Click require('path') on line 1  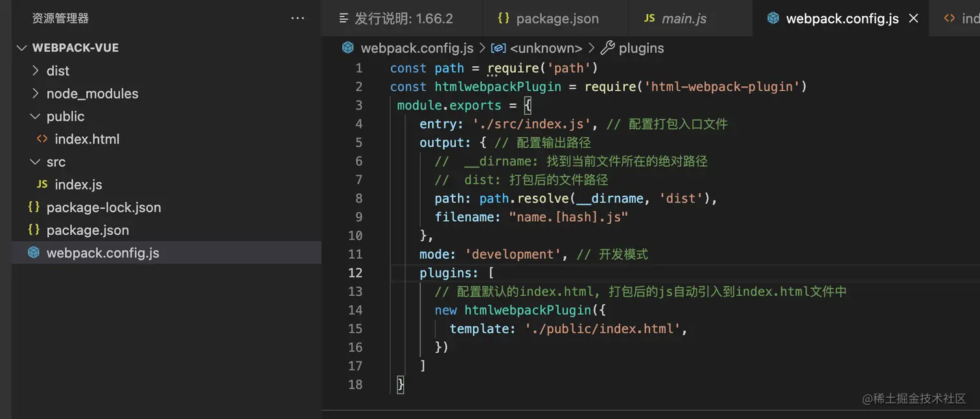pyautogui.click(x=542, y=68)
